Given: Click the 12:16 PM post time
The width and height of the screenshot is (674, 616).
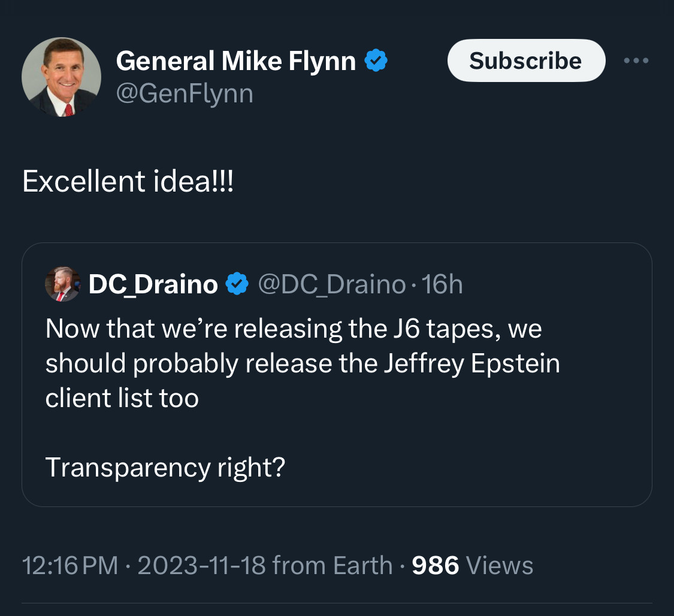Looking at the screenshot, I should click(69, 566).
